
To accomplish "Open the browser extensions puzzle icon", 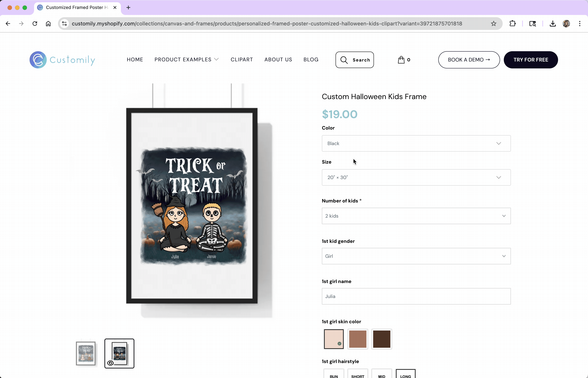I will 512,24.
